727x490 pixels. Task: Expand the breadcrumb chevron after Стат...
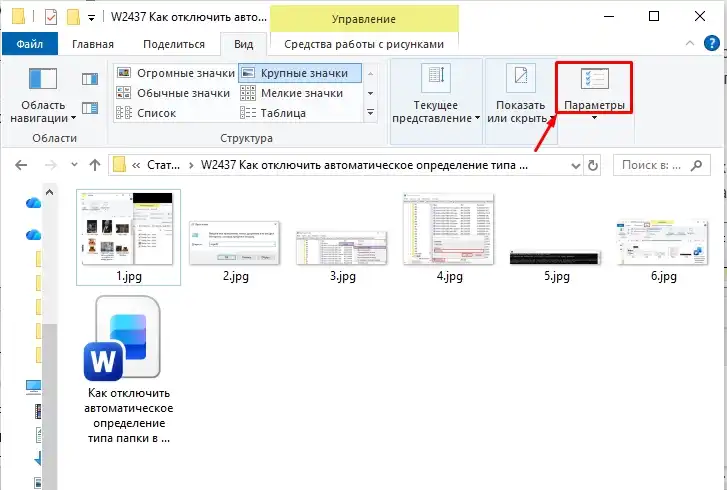point(191,165)
